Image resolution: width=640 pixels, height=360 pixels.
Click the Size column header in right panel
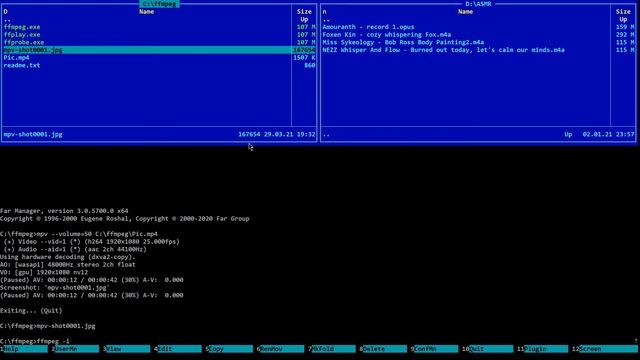623,11
